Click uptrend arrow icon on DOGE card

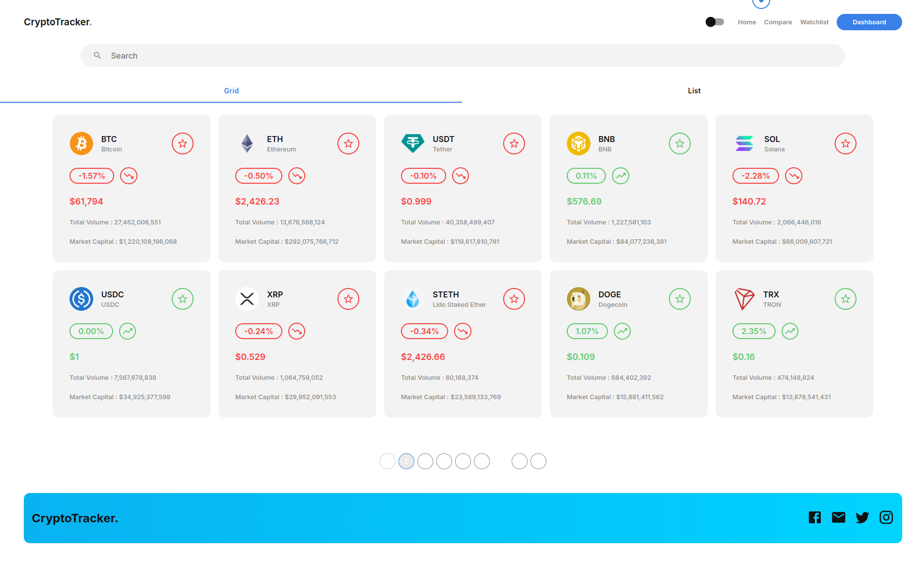click(622, 331)
